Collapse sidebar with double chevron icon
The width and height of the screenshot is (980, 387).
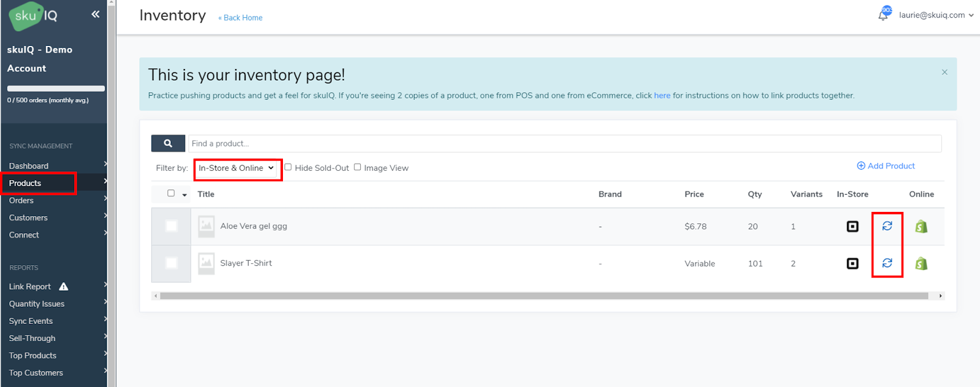(95, 14)
